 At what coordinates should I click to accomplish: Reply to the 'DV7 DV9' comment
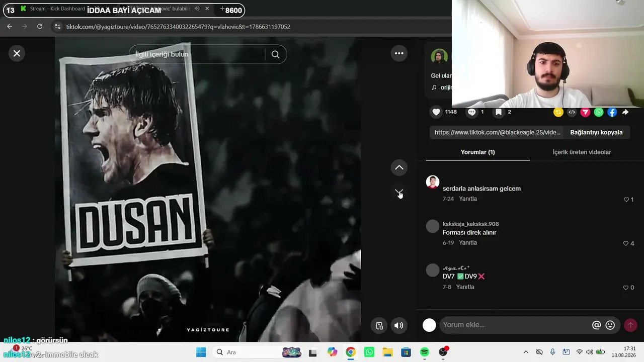465,287
